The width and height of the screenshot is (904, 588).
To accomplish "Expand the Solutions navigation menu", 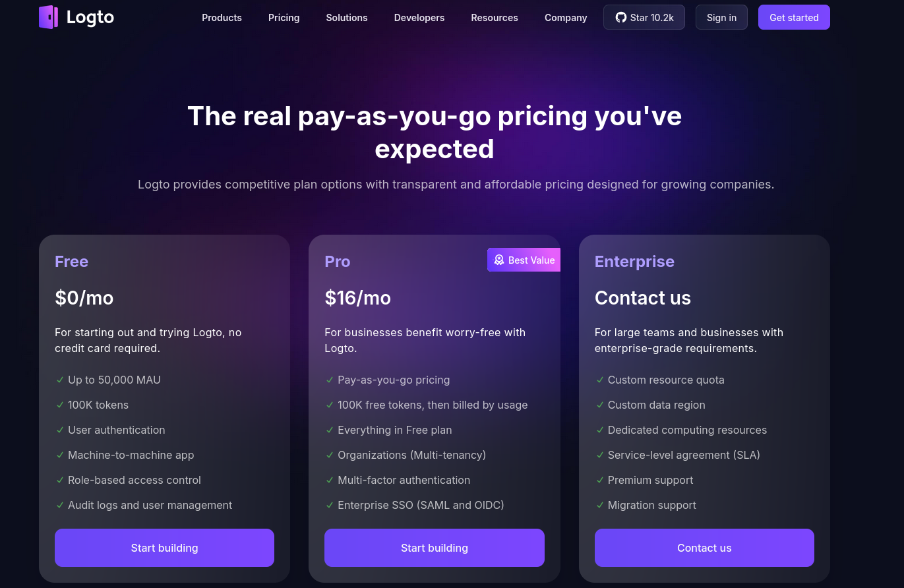I will [347, 18].
